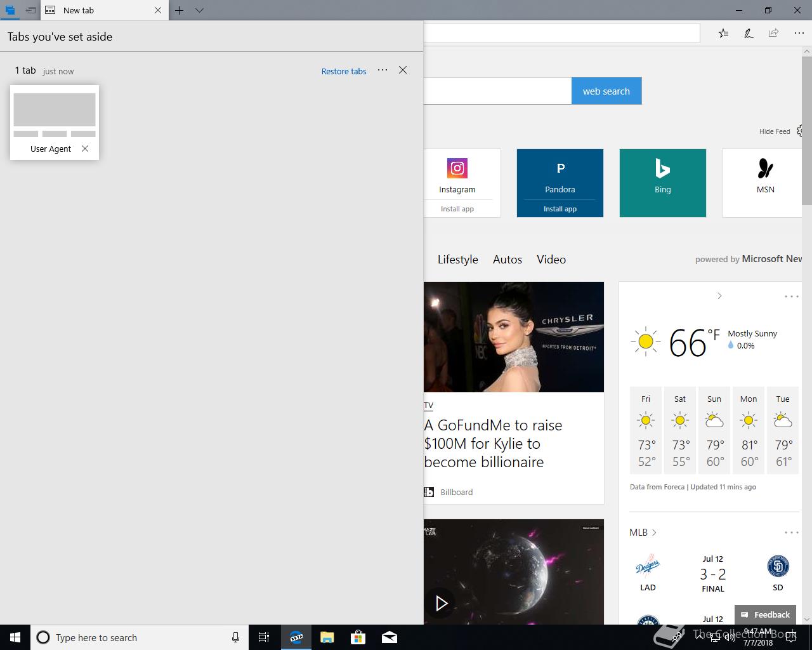Open the Mail app from the taskbar

tap(390, 637)
